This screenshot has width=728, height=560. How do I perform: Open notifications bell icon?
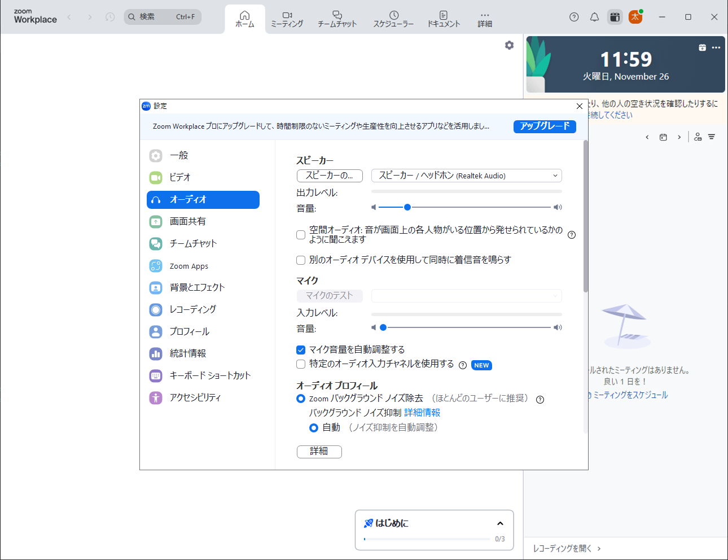(594, 17)
